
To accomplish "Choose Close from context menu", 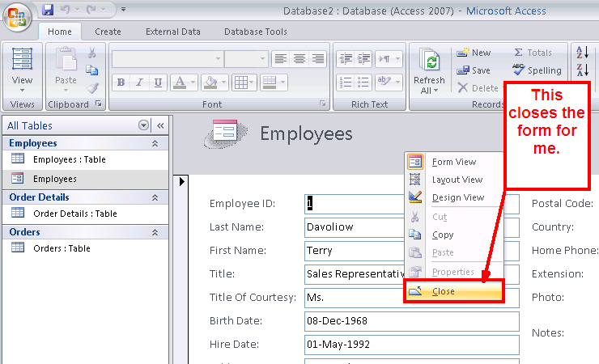I will point(454,291).
